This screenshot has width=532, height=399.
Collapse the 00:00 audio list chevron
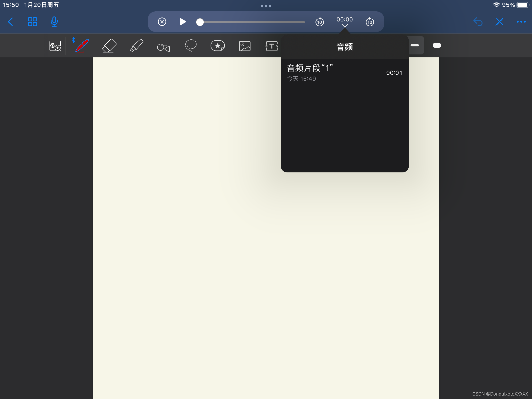(345, 25)
